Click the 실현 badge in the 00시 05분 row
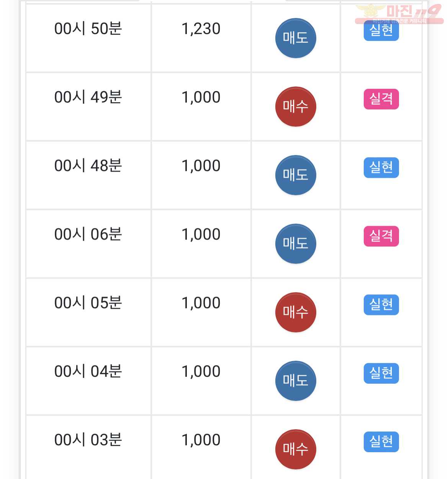This screenshot has height=479, width=448. [381, 305]
